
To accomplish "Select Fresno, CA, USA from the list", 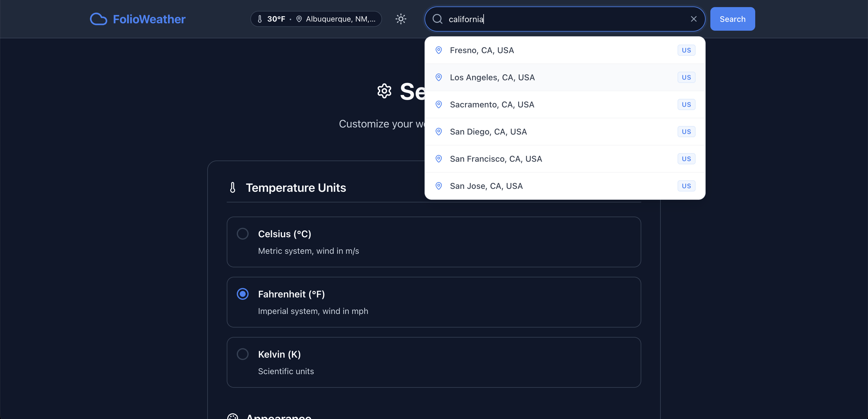I will [482, 50].
